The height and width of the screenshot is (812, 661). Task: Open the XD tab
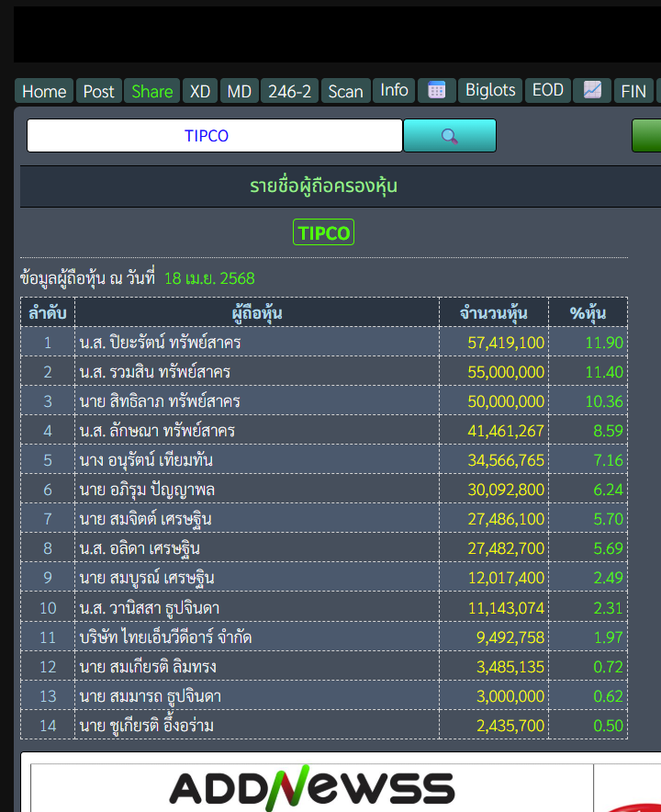200,91
